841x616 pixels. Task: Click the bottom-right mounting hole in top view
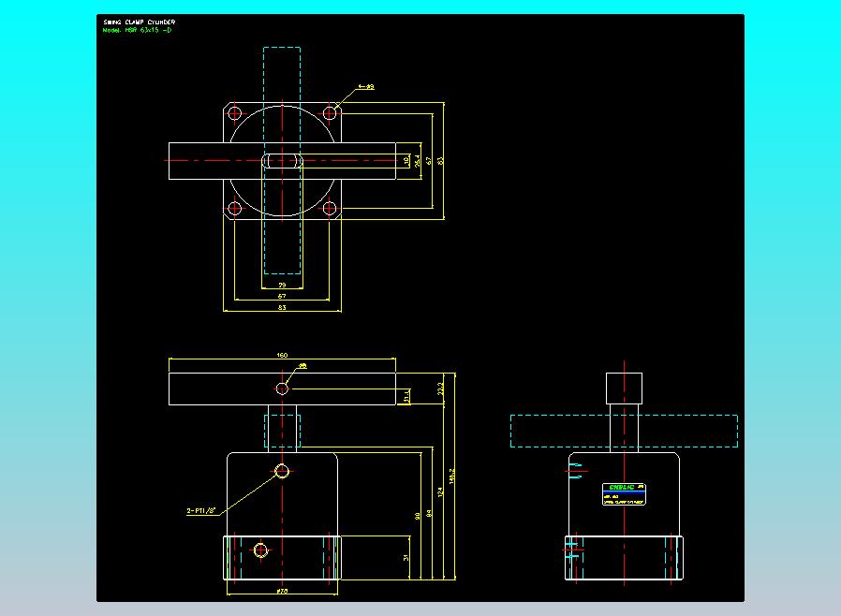pos(330,208)
